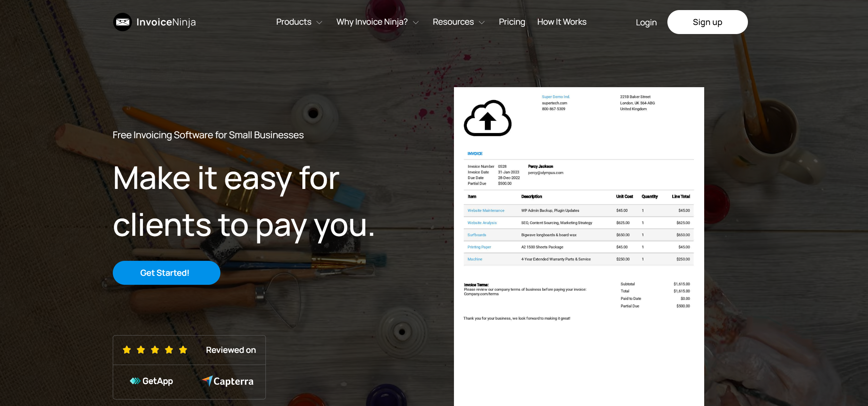The image size is (868, 406).
Task: Navigate to How It Works
Action: pyautogui.click(x=562, y=22)
